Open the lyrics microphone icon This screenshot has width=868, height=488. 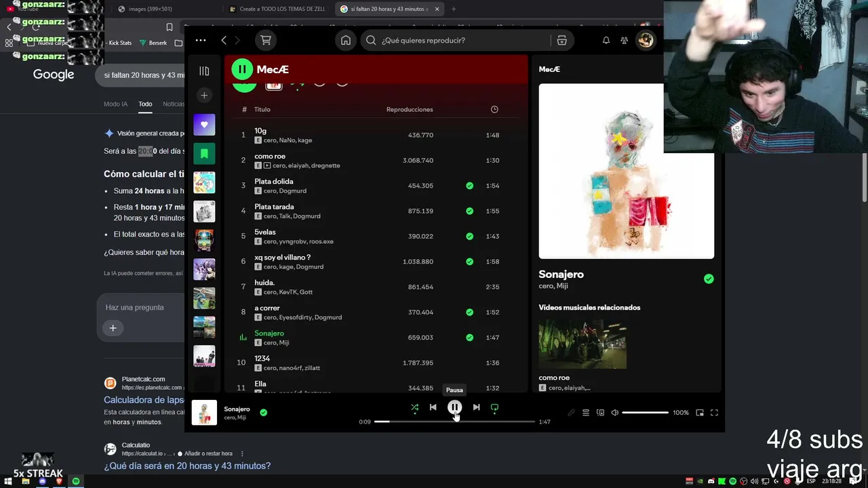[571, 413]
